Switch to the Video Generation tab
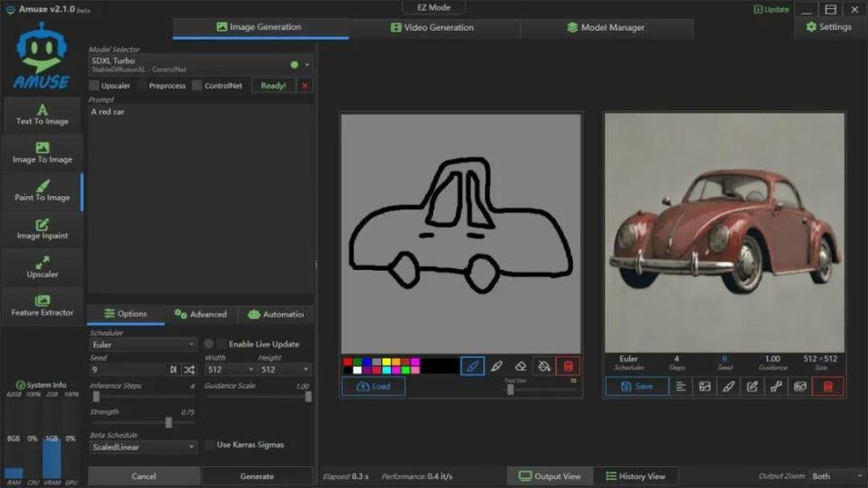868x488 pixels. pyautogui.click(x=432, y=28)
